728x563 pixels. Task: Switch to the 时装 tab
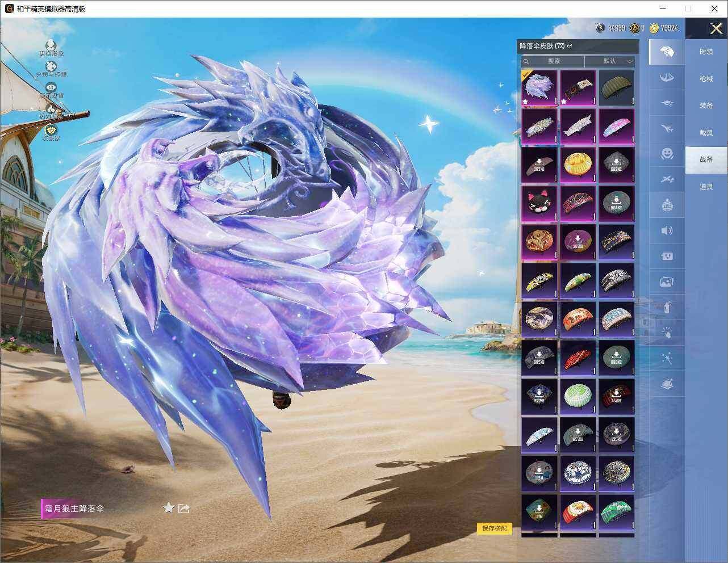tap(706, 52)
